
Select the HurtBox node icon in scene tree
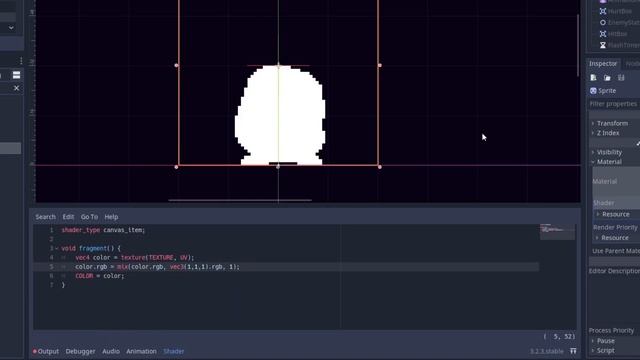(603, 11)
